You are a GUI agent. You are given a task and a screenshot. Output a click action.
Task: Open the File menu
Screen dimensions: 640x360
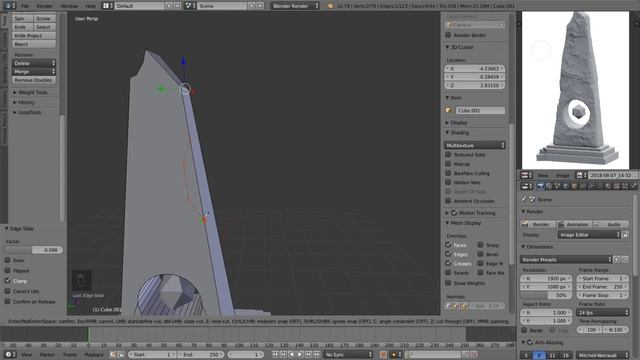click(x=25, y=6)
